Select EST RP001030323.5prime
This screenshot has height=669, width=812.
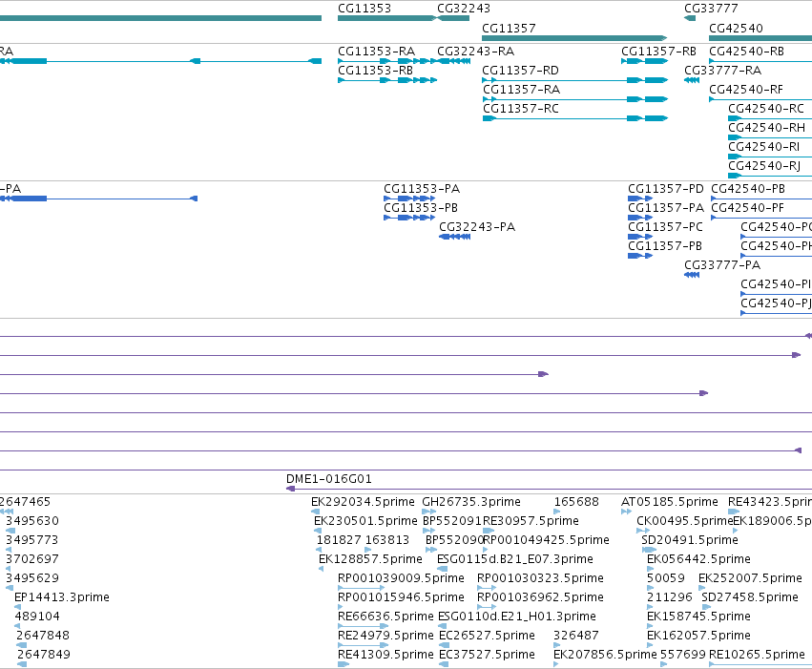(487, 588)
